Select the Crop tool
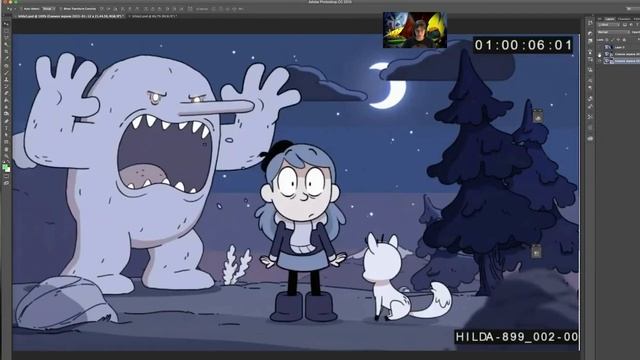Viewport: 640px width, 360px height. coord(6,51)
